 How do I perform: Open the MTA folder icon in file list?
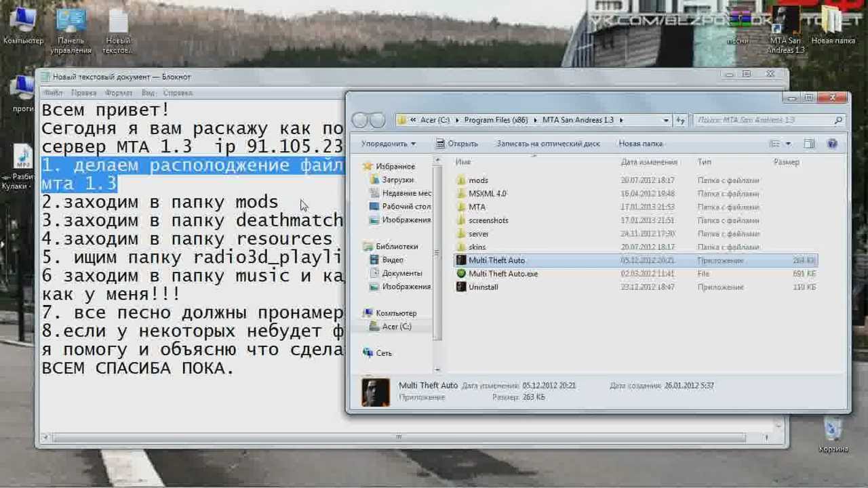click(461, 207)
